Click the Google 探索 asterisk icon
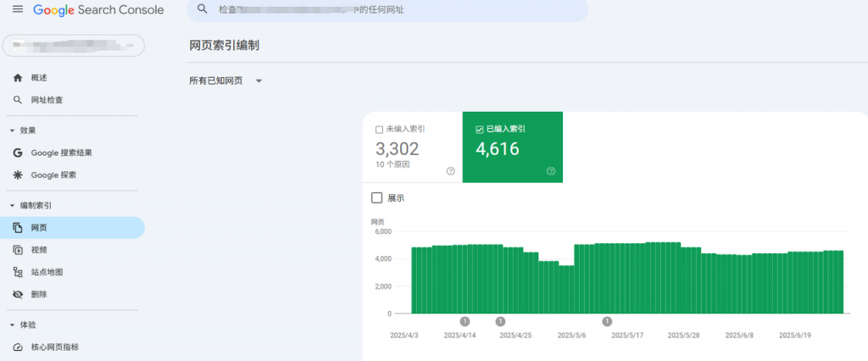The height and width of the screenshot is (361, 868). click(17, 175)
